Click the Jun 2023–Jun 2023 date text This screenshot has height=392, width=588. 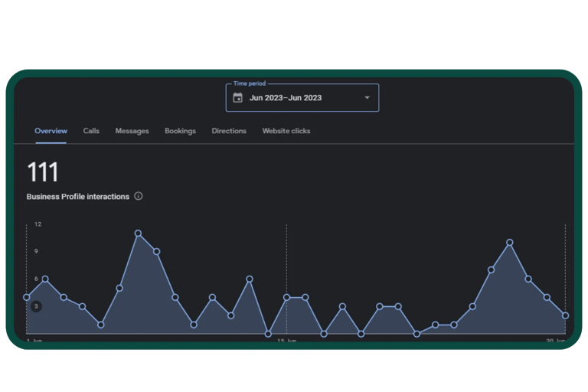pos(286,98)
